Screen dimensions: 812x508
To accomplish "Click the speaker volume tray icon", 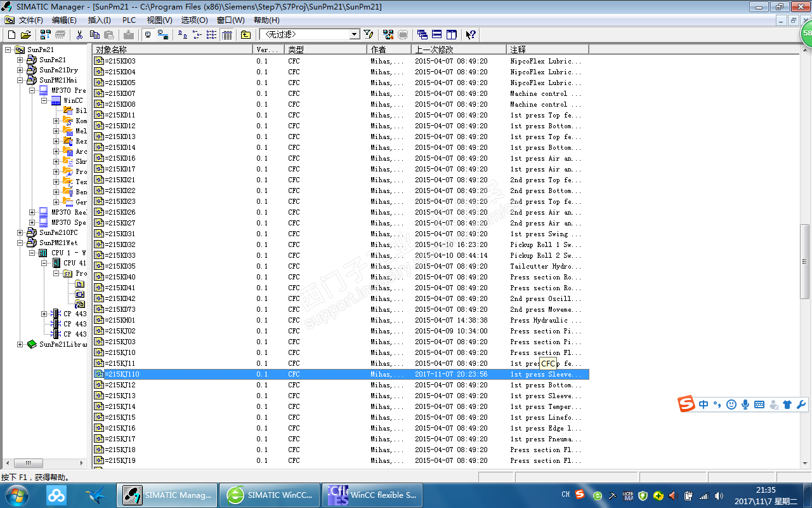I will (x=719, y=495).
